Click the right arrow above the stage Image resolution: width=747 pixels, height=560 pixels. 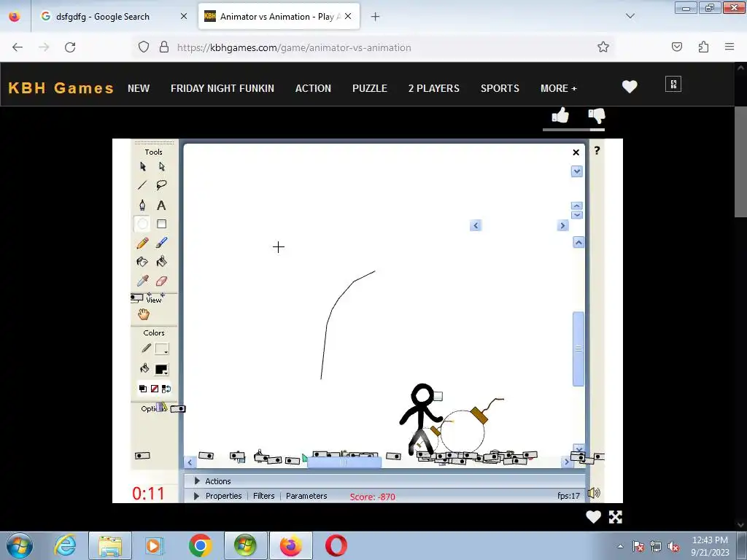tap(562, 225)
